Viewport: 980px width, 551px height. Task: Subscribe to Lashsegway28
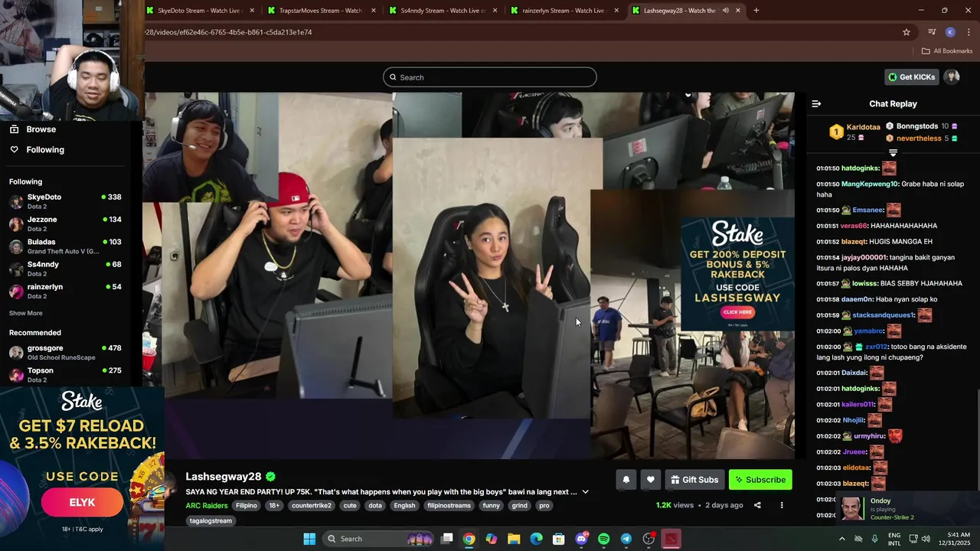760,480
